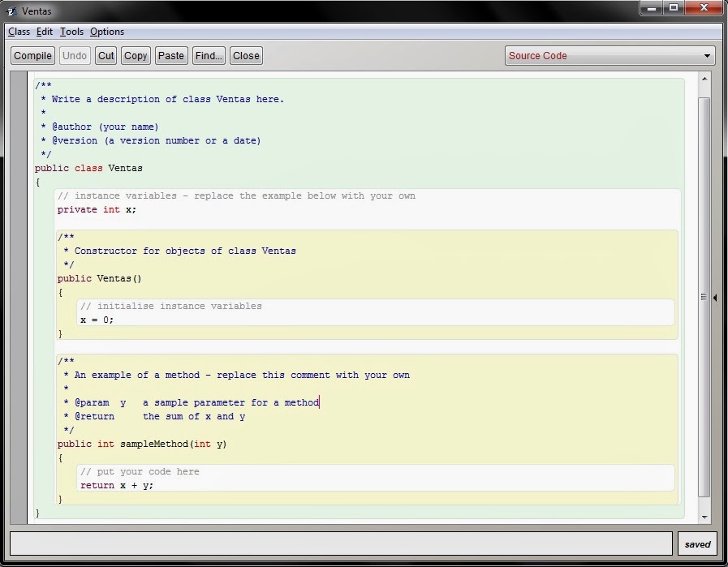The height and width of the screenshot is (567, 728).
Task: Open the Class menu
Action: pos(19,32)
